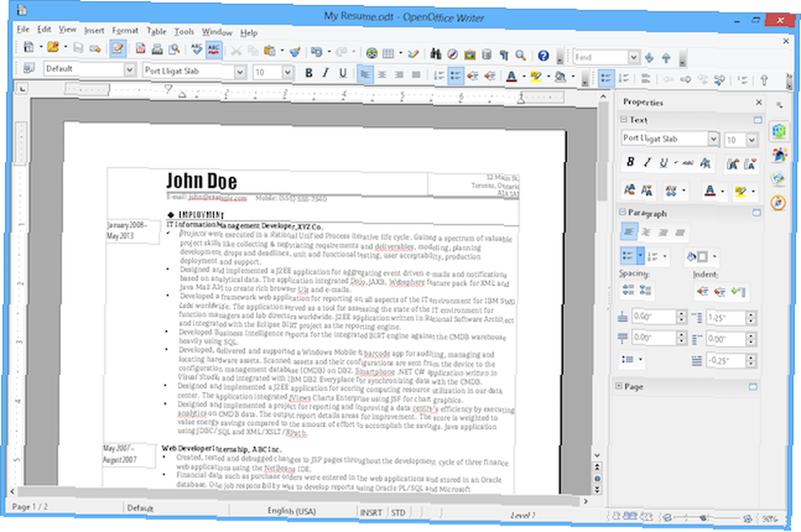
Task: Open OpenOffice Help with the question mark icon
Action: click(543, 55)
